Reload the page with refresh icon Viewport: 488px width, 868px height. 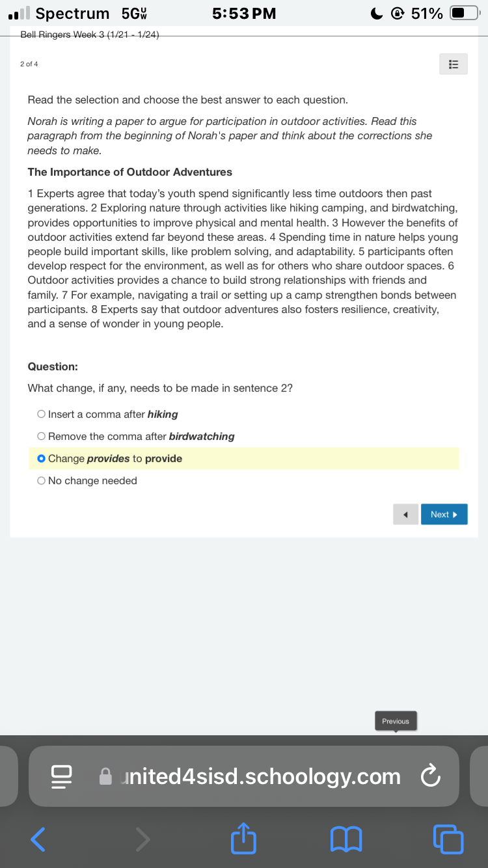431,776
